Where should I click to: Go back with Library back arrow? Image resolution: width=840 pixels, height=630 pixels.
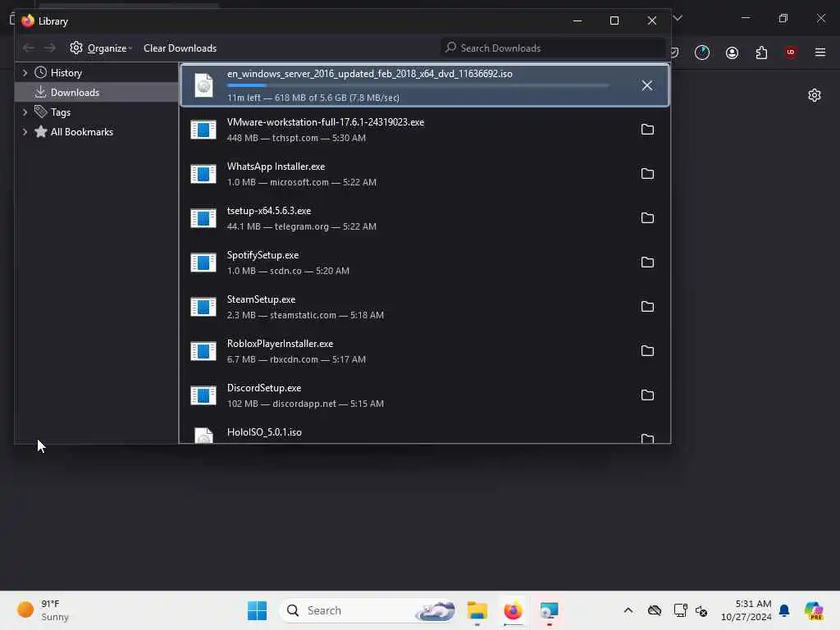[29, 48]
